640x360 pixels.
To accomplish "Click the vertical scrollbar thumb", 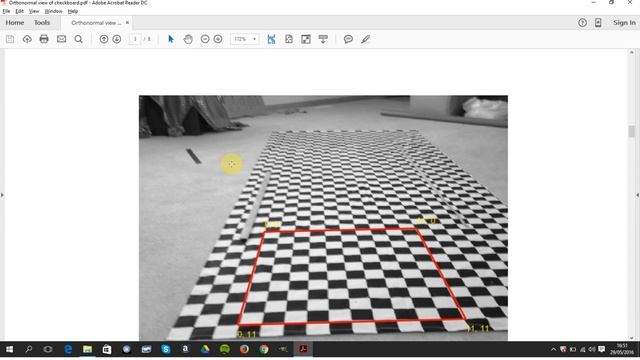I will tap(632, 131).
